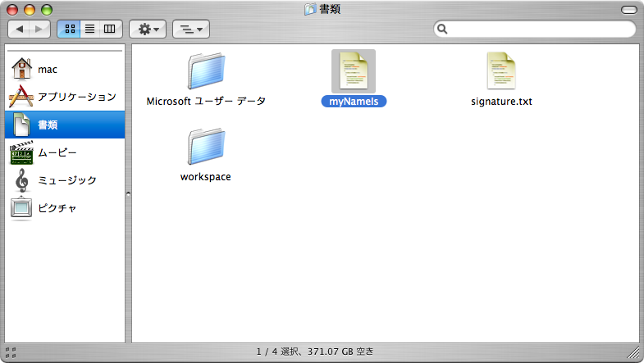The image size is (644, 363).
Task: Open ピクチャ in the sidebar
Action: [65, 207]
